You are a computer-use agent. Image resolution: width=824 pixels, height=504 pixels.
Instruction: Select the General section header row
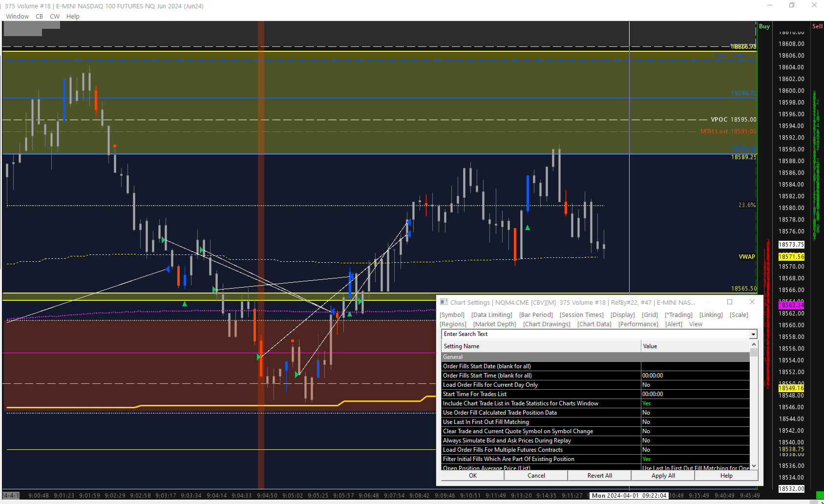(x=595, y=357)
